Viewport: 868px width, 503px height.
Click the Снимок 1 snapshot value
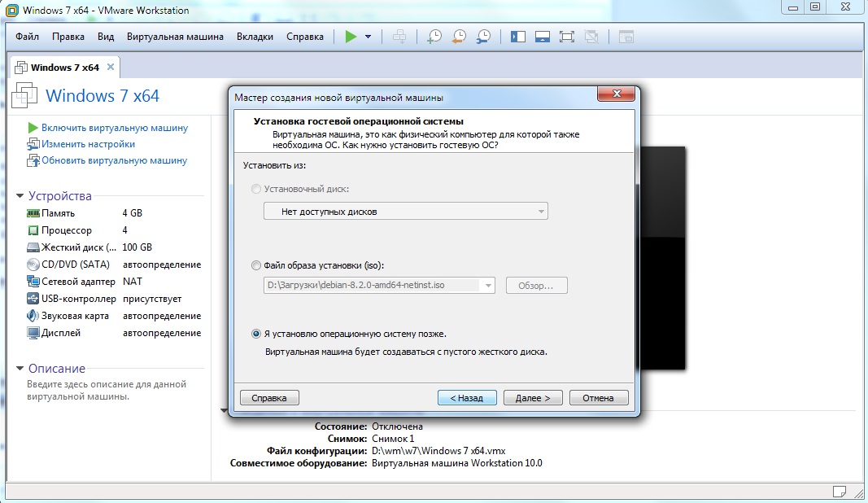[x=393, y=439]
